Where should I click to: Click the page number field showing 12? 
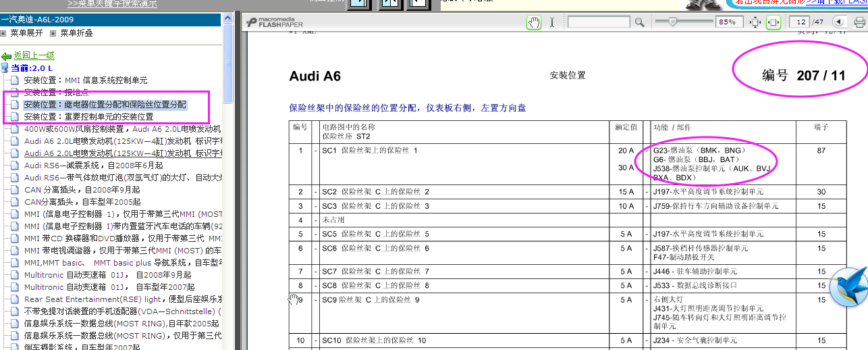point(800,22)
